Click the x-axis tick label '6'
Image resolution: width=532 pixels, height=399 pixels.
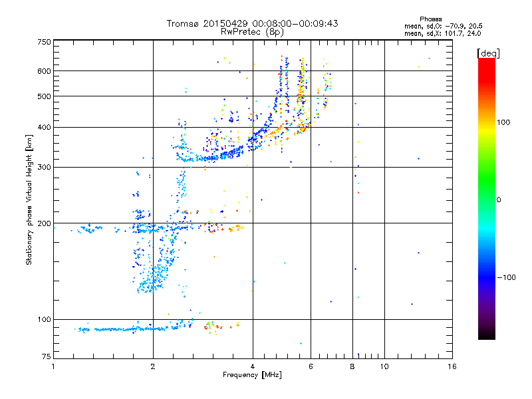tap(311, 366)
